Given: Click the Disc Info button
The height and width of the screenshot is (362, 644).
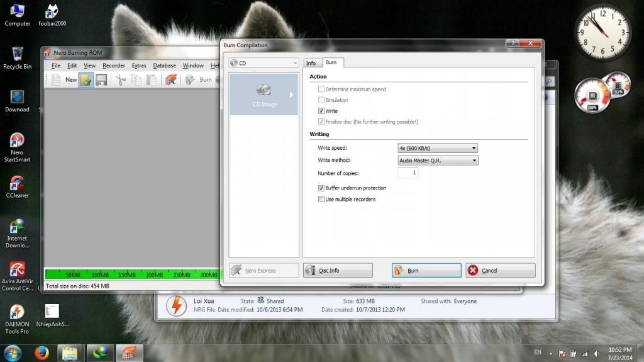Looking at the screenshot, I should 338,270.
